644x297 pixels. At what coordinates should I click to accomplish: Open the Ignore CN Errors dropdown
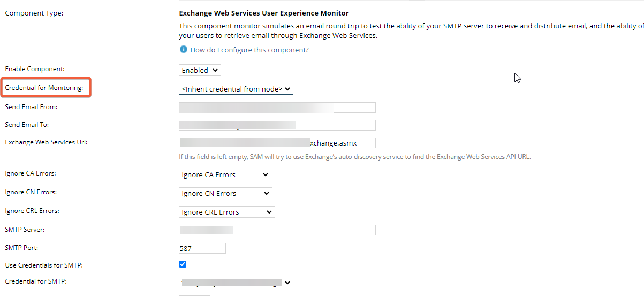point(225,193)
